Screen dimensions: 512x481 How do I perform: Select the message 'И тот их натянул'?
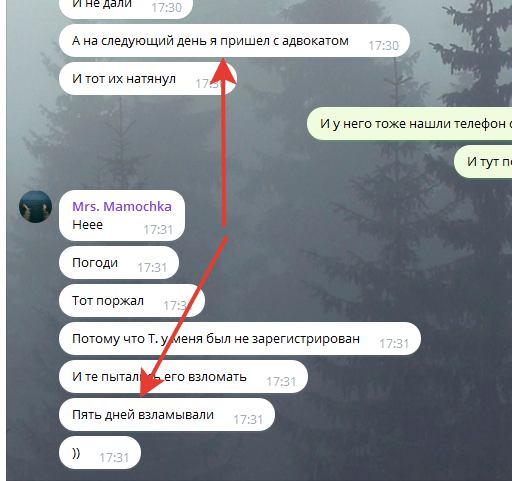tap(148, 79)
